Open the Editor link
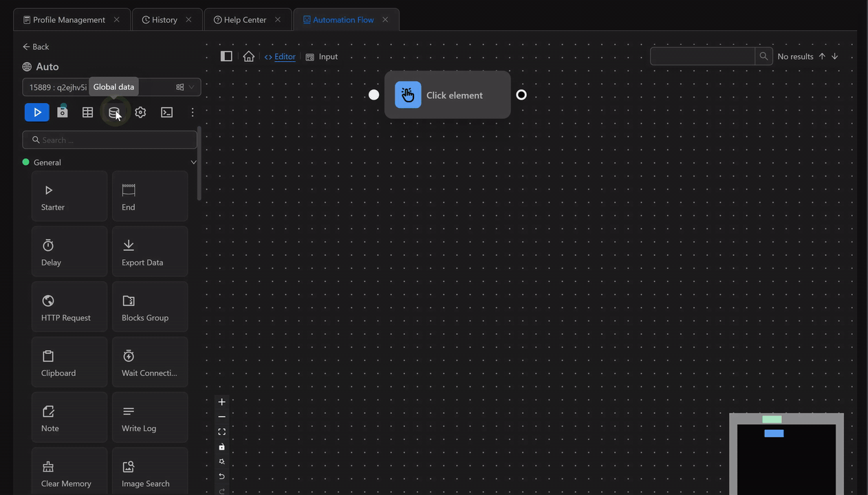Image resolution: width=868 pixels, height=495 pixels. pos(280,56)
